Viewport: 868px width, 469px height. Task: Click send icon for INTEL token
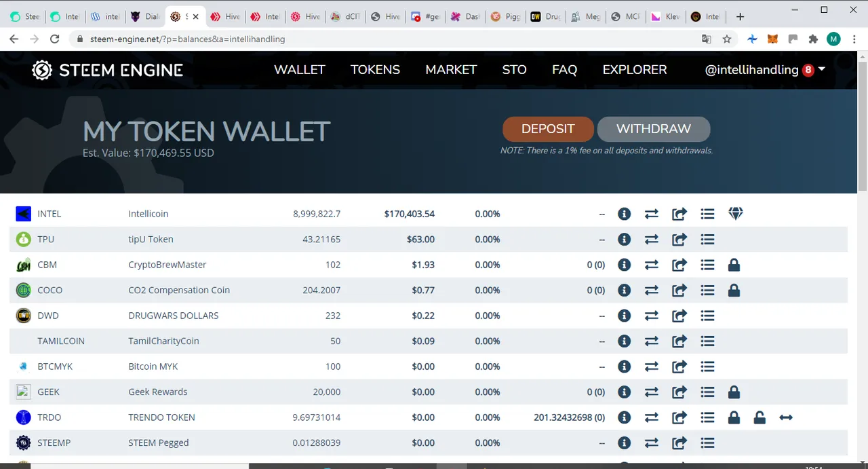point(679,214)
